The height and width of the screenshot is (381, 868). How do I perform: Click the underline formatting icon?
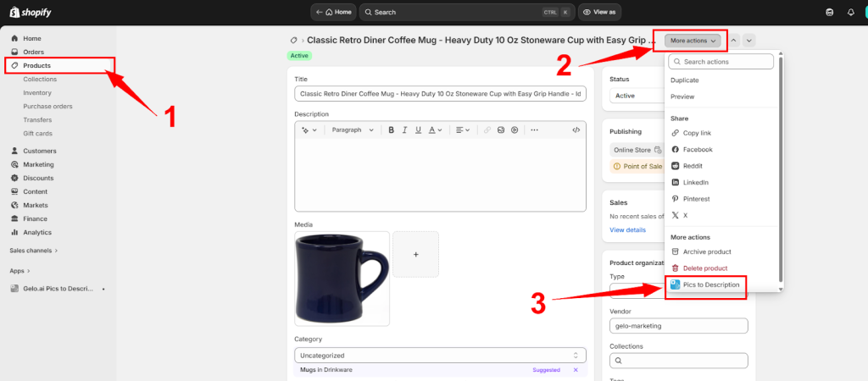tap(419, 130)
